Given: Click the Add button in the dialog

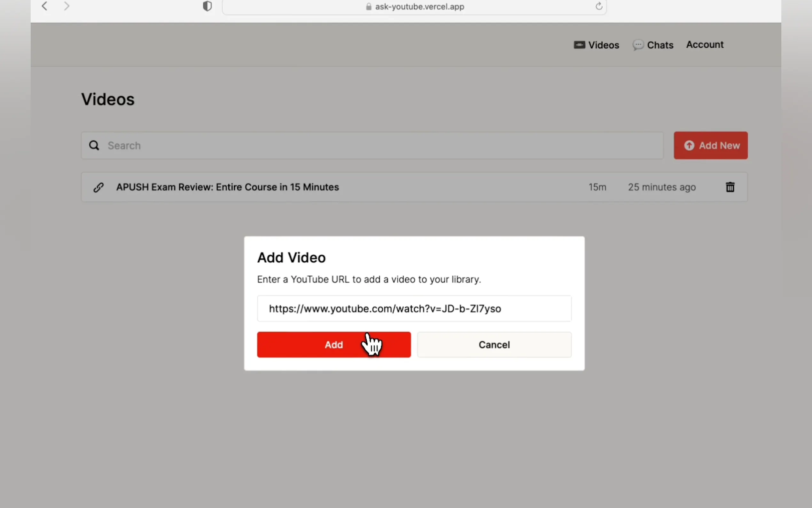Looking at the screenshot, I should click(x=333, y=345).
